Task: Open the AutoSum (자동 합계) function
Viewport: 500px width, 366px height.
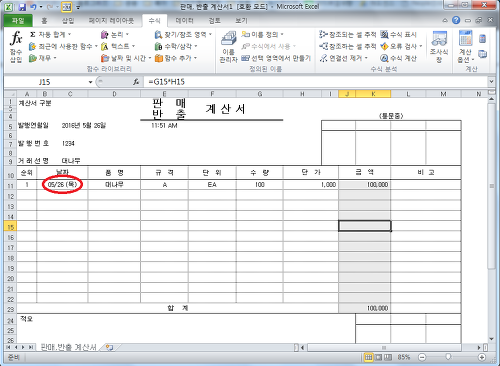Action: pyautogui.click(x=50, y=34)
